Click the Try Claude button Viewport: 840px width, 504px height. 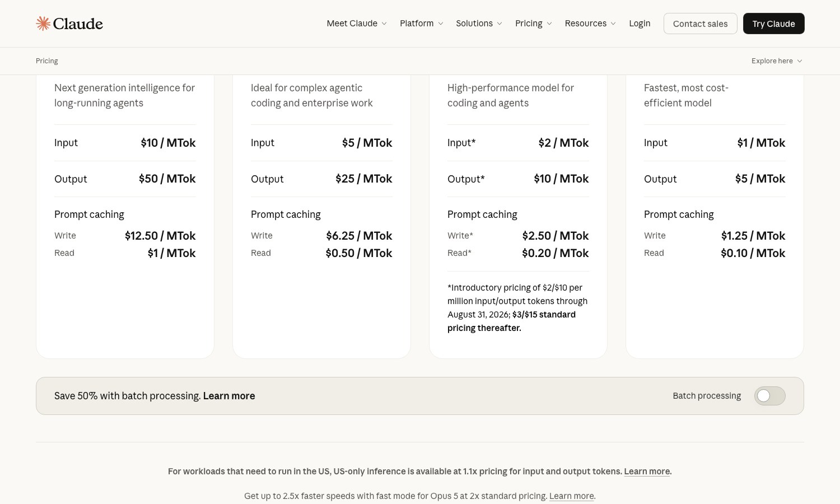click(774, 24)
